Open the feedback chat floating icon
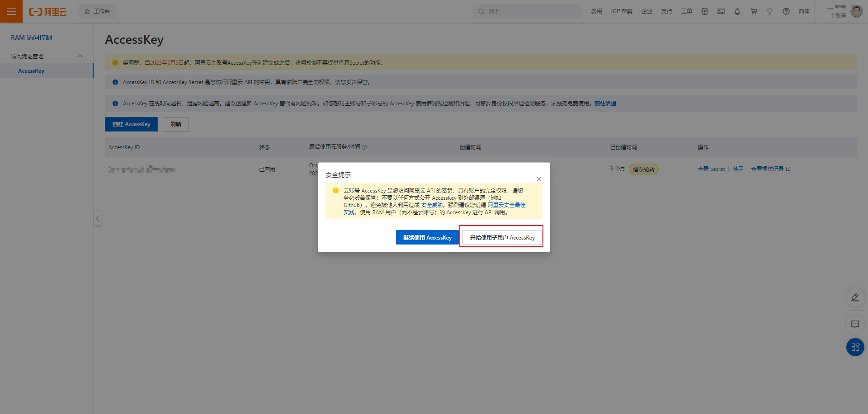Screen dimensions: 868x414 (855, 324)
